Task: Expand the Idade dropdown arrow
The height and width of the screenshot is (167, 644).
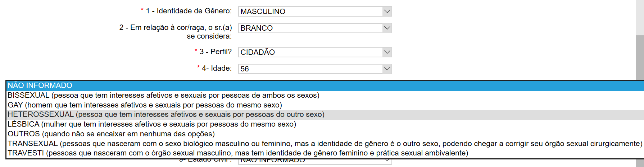Action: pos(387,69)
